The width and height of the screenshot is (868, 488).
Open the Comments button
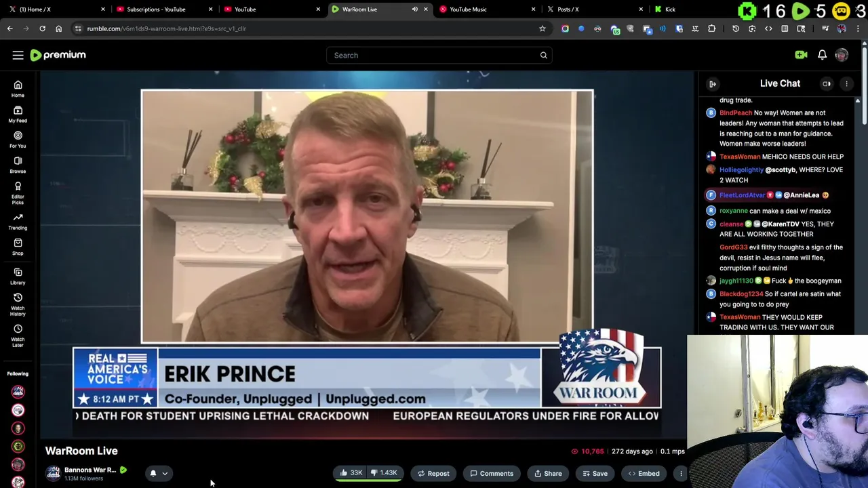pyautogui.click(x=492, y=474)
